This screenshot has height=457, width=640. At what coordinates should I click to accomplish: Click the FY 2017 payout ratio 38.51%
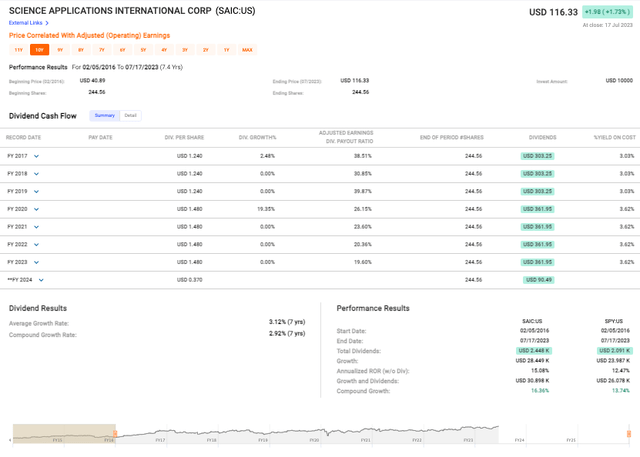point(362,156)
